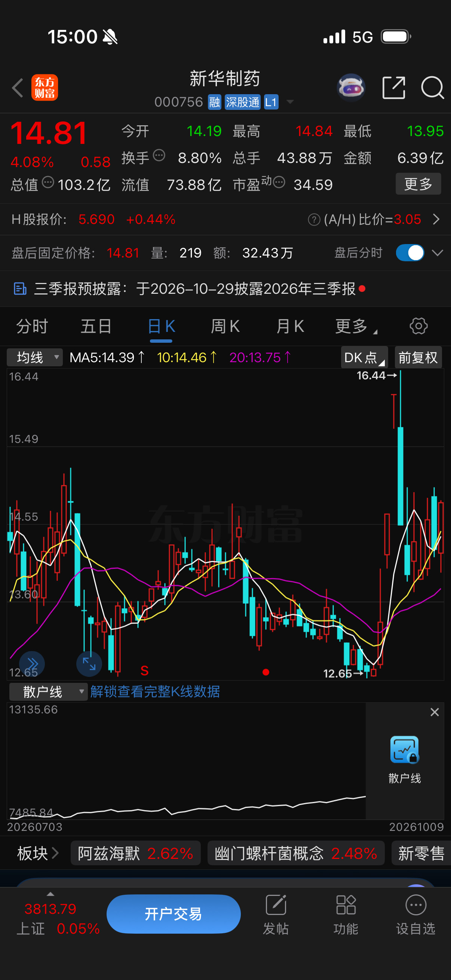Open the 阿兹海默 sector chip
Screen dimensions: 451x980
[135, 853]
